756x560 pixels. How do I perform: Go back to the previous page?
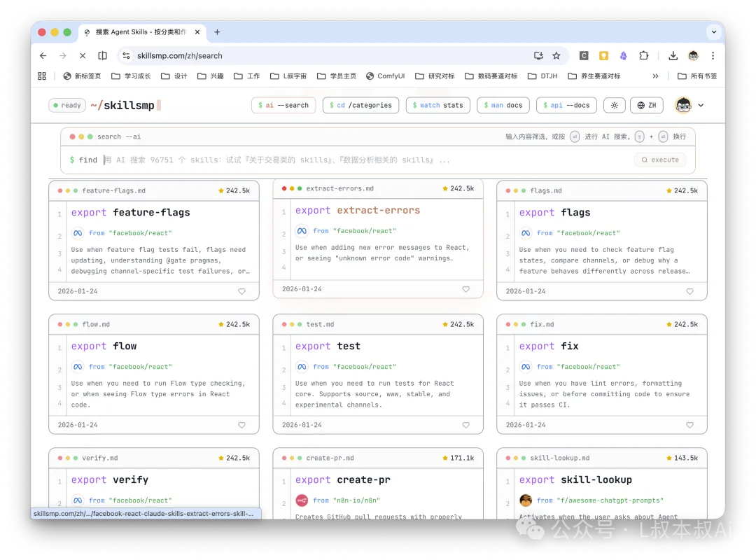click(x=43, y=56)
